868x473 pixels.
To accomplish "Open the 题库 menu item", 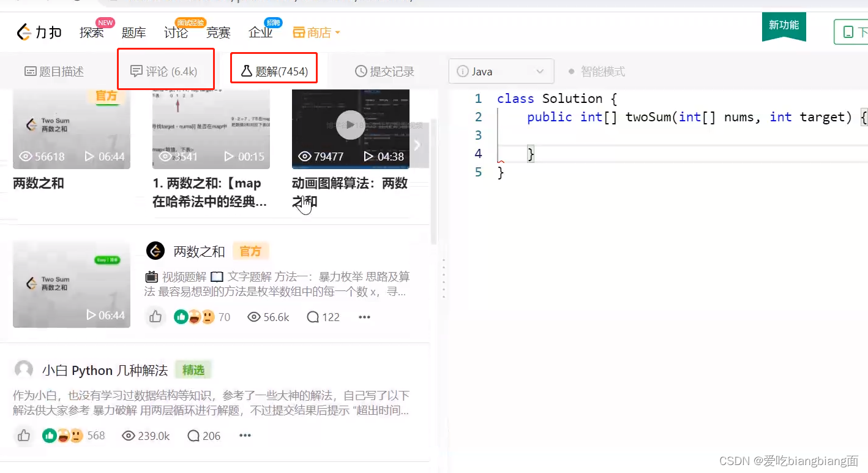I will (134, 32).
